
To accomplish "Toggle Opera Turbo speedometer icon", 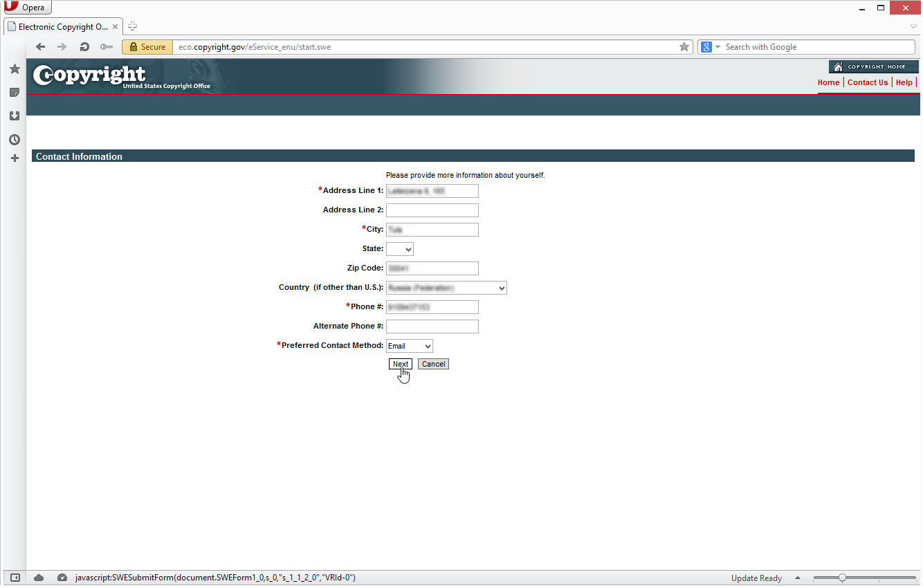I will pos(62,578).
